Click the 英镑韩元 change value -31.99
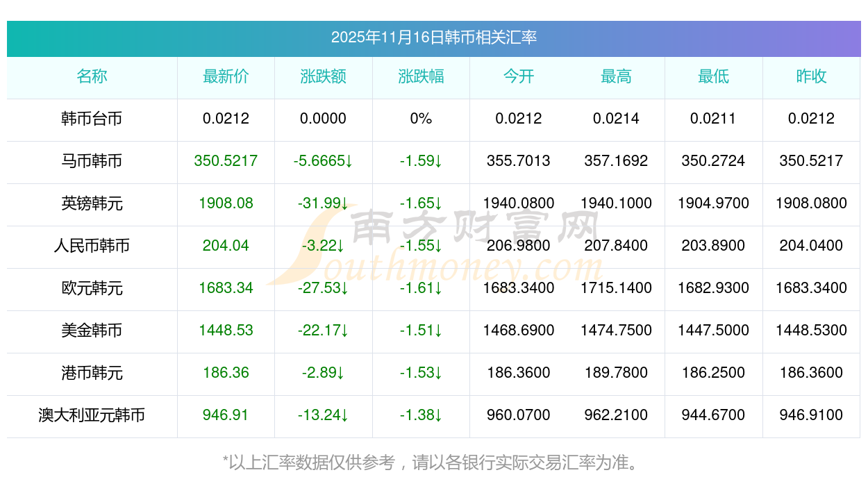Viewport: 868px width, 484px height. (323, 203)
